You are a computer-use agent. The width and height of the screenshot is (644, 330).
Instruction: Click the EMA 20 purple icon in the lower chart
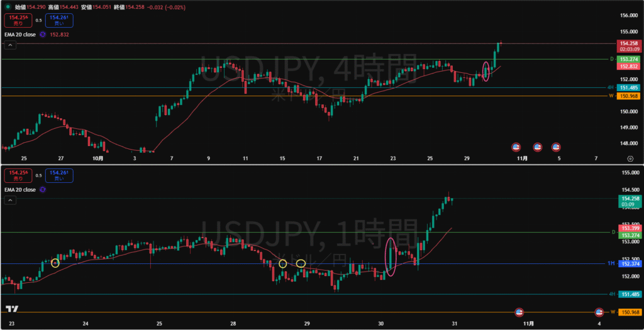42,189
